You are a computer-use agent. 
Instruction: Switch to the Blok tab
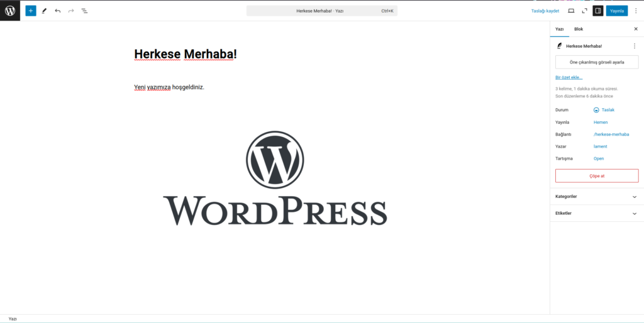[x=579, y=29]
